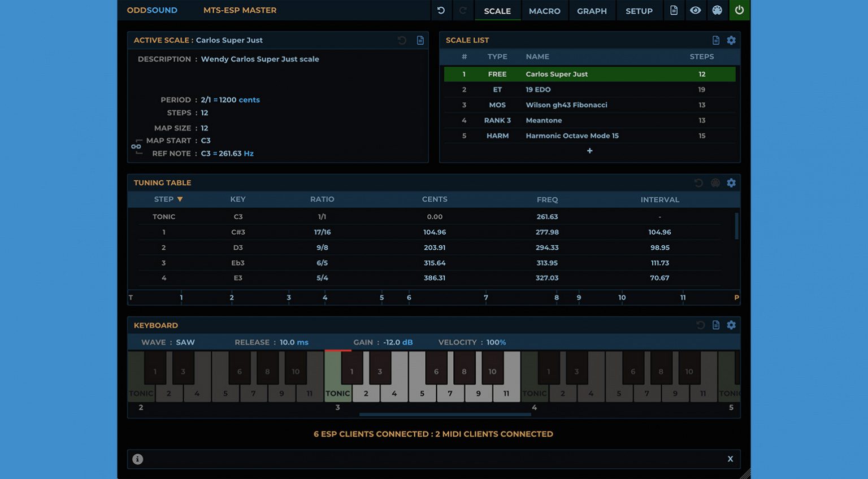Undo last change with the top bar undo arrow
Viewport: 868px width, 479px height.
[441, 10]
